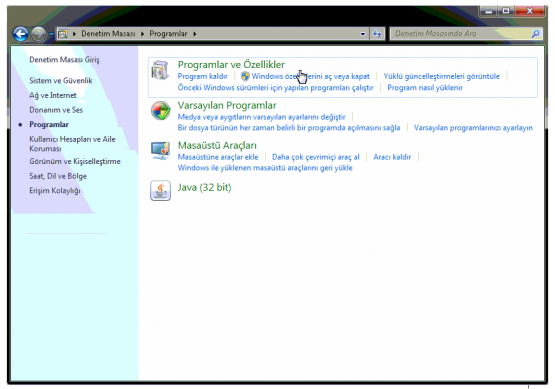Click the Java coffee cup icon
This screenshot has height=389, width=555.
[x=160, y=191]
